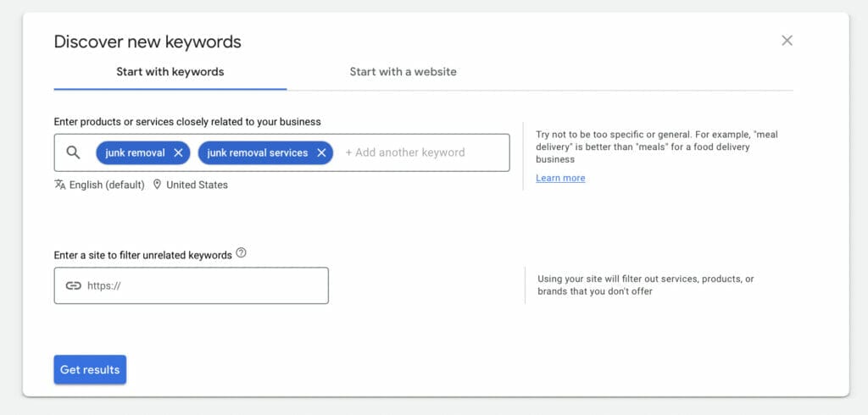This screenshot has height=415, width=868.
Task: Remove the 'junk removal services' keyword chip
Action: pos(321,153)
